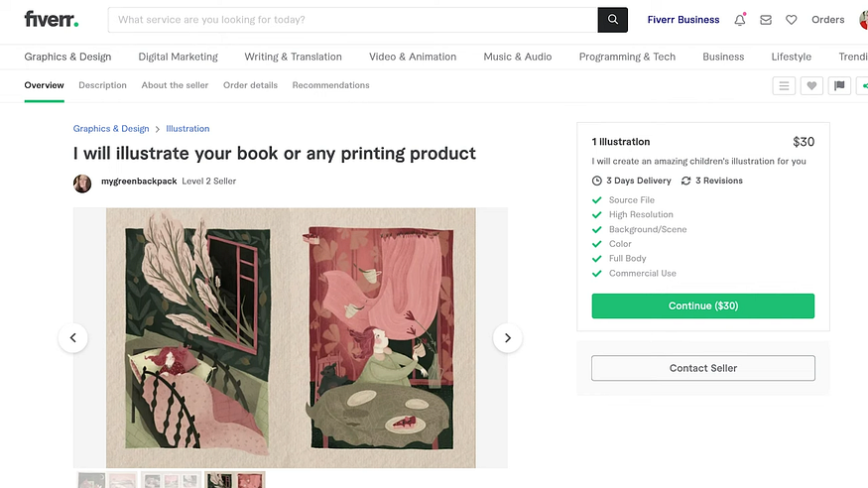
Task: Save gig with the heart button
Action: (x=811, y=85)
